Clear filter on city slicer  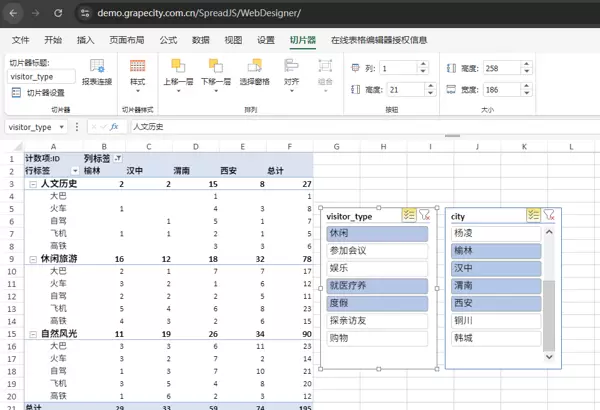[548, 214]
